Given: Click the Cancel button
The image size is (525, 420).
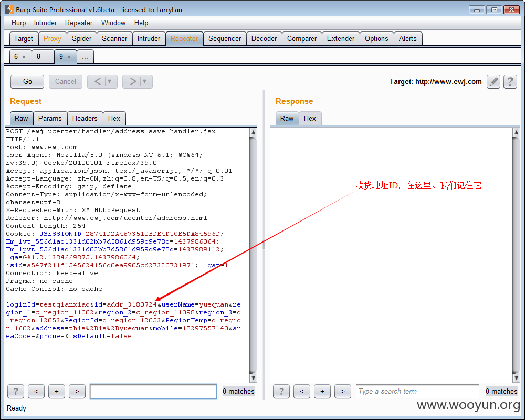Looking at the screenshot, I should (x=66, y=82).
